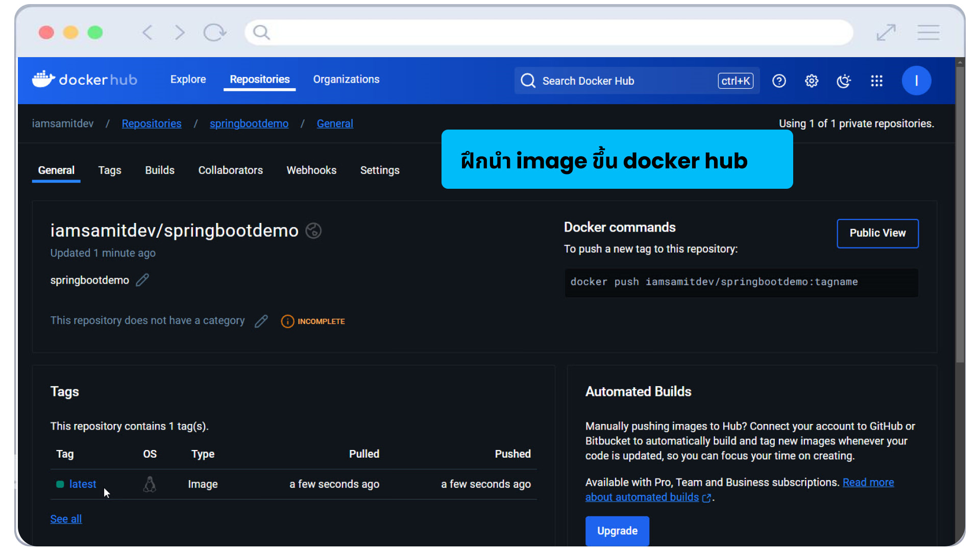Click the springbootdemo breadcrumb link
This screenshot has width=980, height=551.
coord(249,123)
